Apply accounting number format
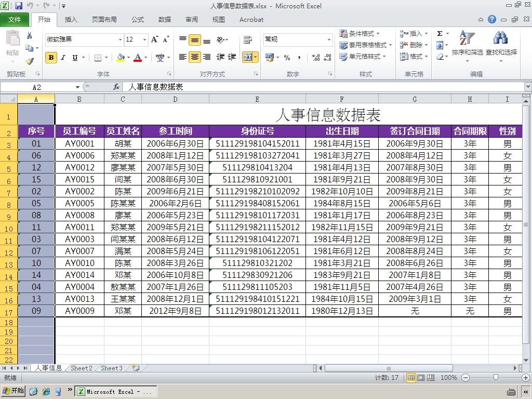532x399 pixels. click(270, 57)
